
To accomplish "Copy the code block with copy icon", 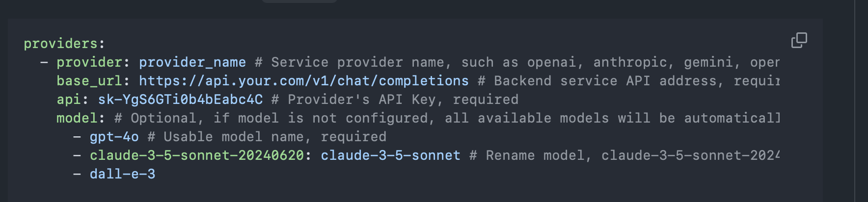I will click(799, 40).
